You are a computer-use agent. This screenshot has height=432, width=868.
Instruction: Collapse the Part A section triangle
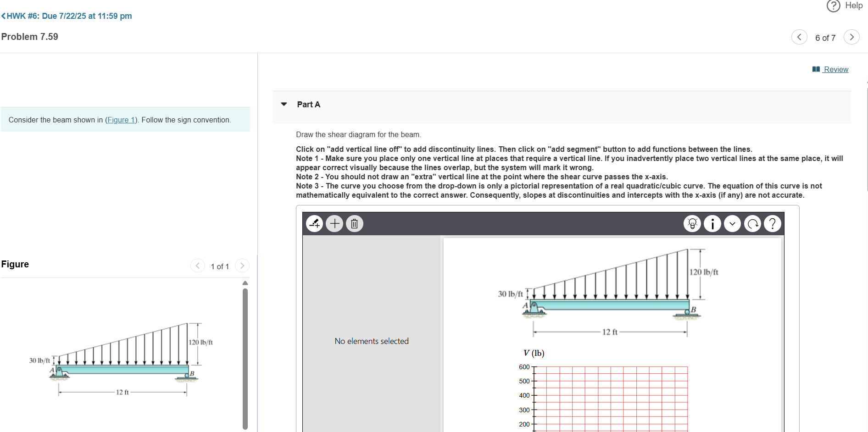tap(284, 104)
